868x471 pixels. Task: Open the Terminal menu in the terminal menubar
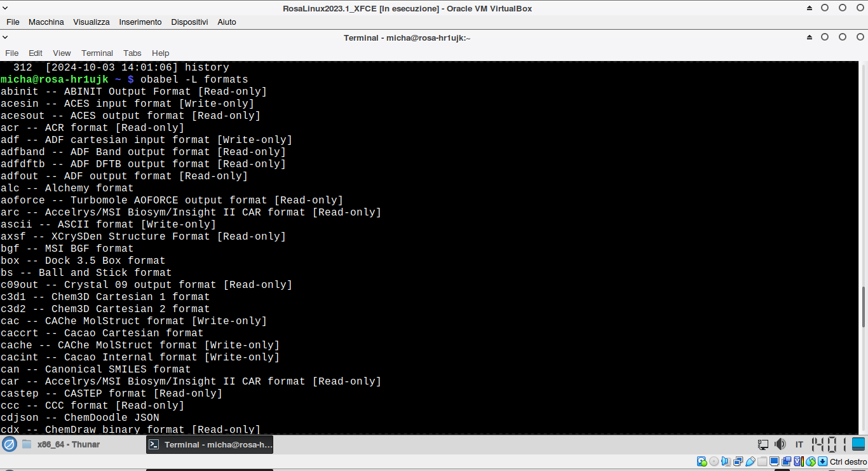[97, 53]
